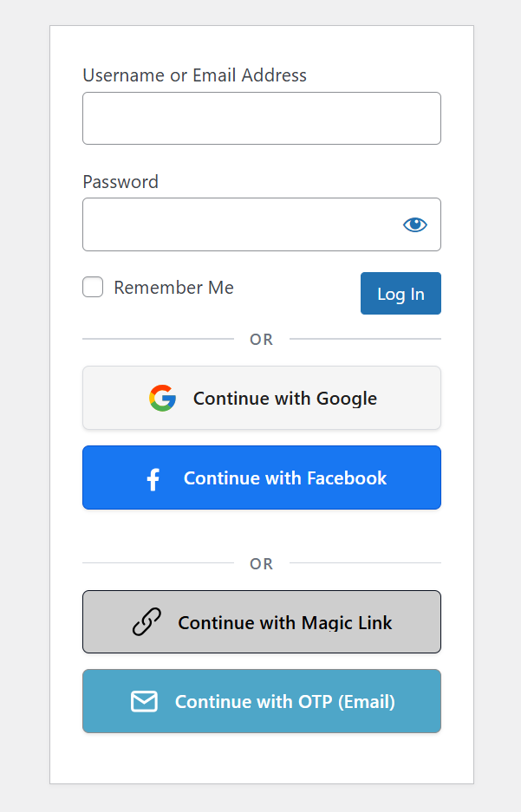This screenshot has height=812, width=521.
Task: Click the Facebook "f" icon
Action: coord(153,477)
